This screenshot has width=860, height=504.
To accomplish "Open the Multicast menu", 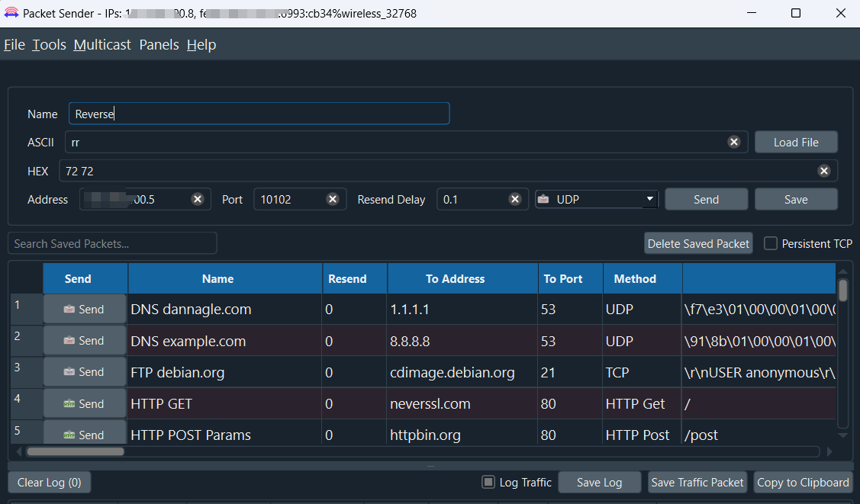I will 102,45.
